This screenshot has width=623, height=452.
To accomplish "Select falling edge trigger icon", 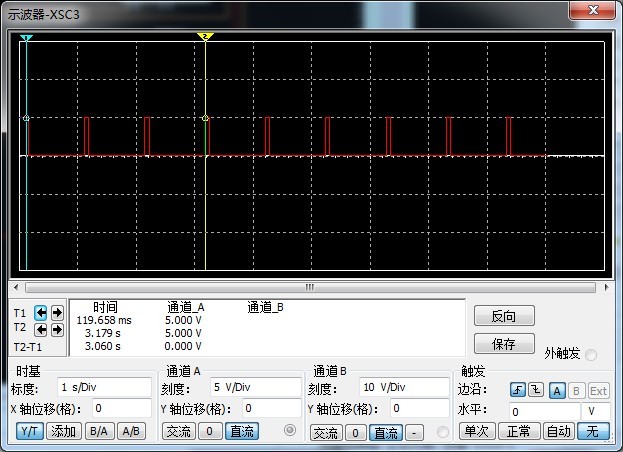I will (x=536, y=390).
